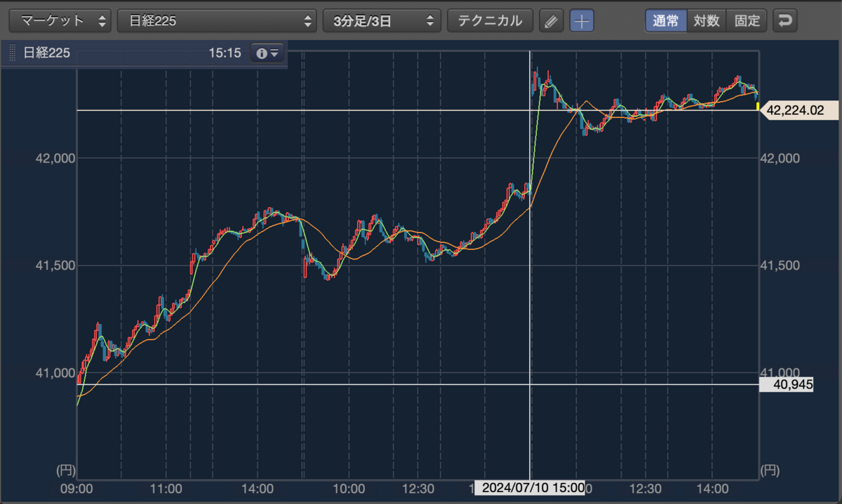Image resolution: width=842 pixels, height=504 pixels.
Task: Click the right 41,500 price axis label
Action: click(780, 265)
